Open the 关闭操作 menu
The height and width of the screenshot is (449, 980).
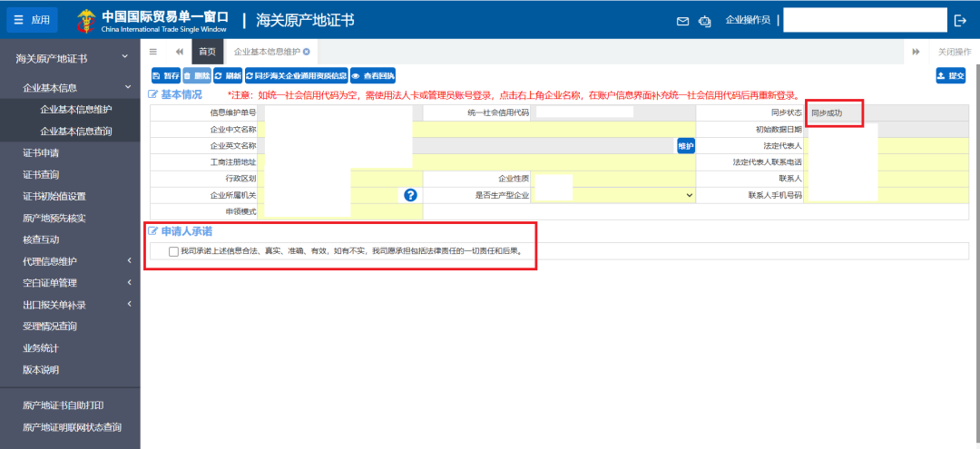coord(955,52)
